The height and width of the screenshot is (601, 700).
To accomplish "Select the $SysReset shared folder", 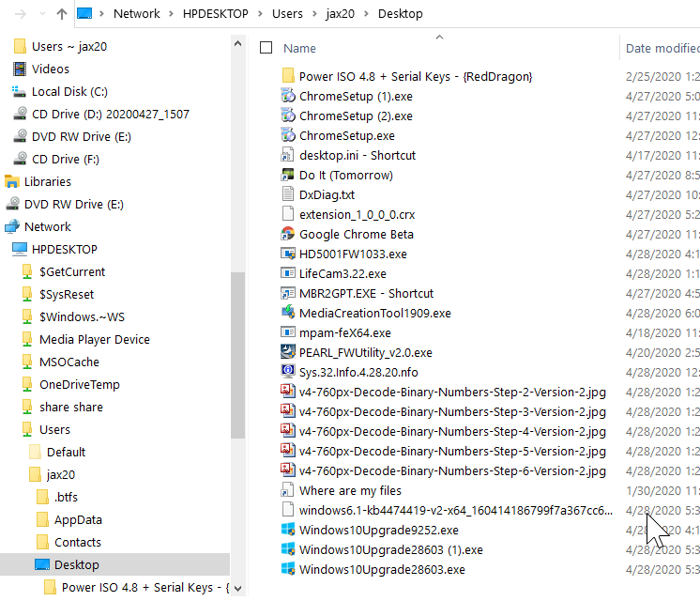I will [67, 294].
